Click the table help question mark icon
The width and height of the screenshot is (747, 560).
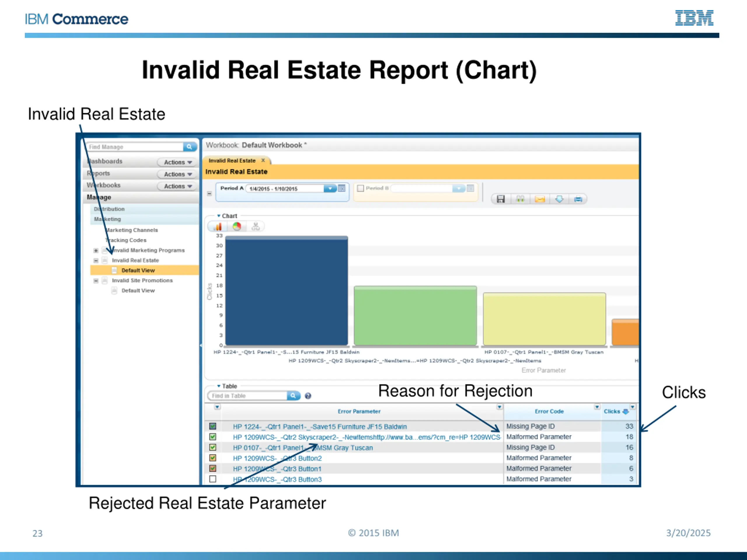[308, 396]
